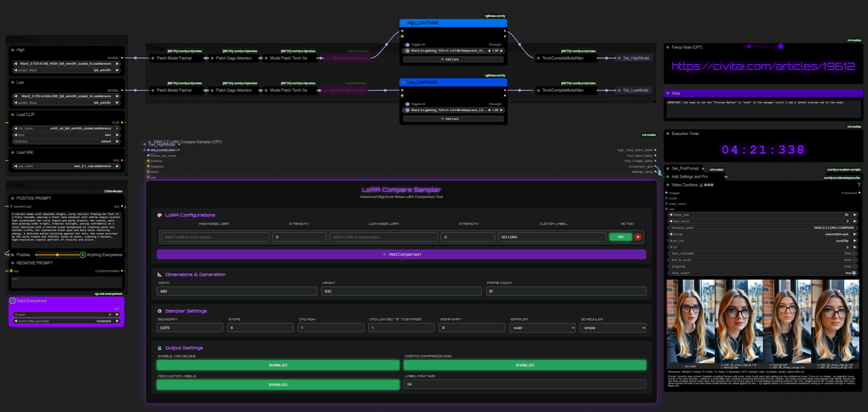This screenshot has height=412, width=868.
Task: Increase frame_rate with its right arrow
Action: tap(854, 215)
